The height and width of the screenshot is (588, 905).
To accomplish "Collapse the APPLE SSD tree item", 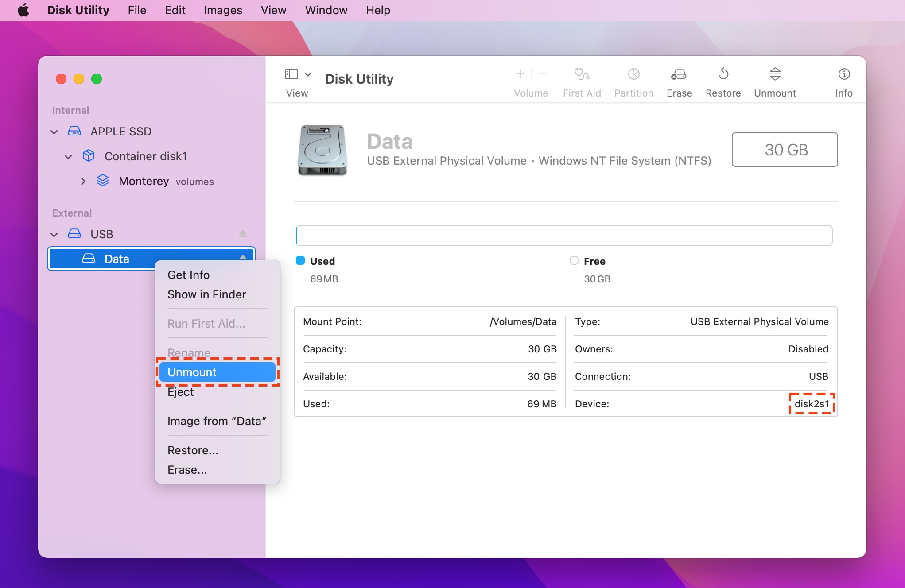I will [54, 132].
